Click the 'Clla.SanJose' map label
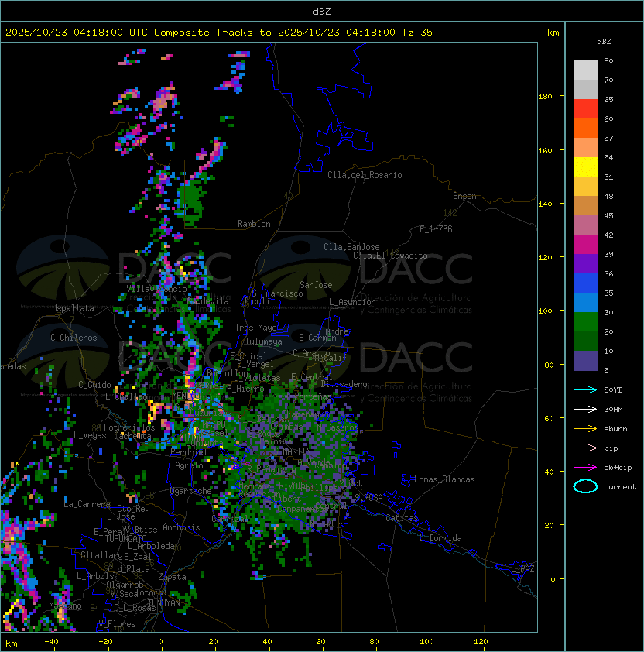 pyautogui.click(x=351, y=247)
